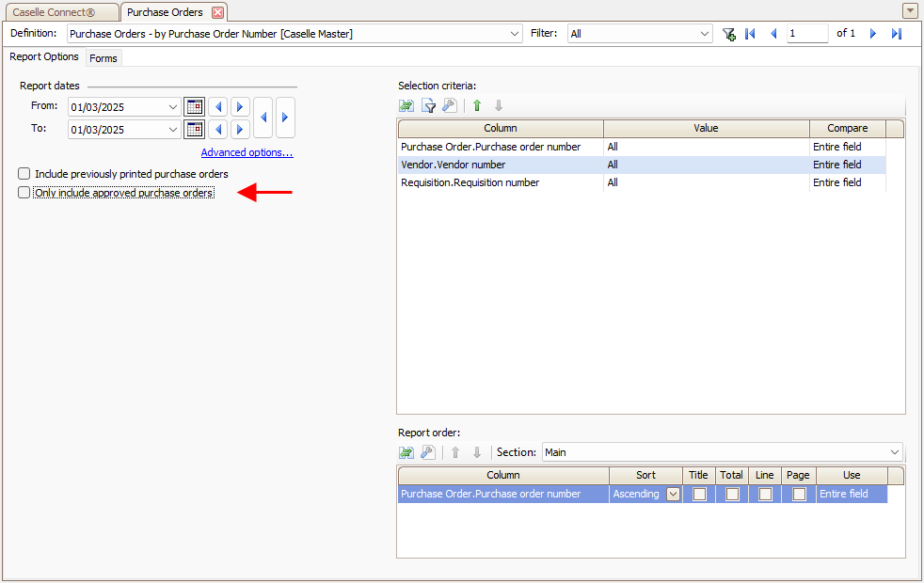Move selection criteria row up

[x=477, y=106]
